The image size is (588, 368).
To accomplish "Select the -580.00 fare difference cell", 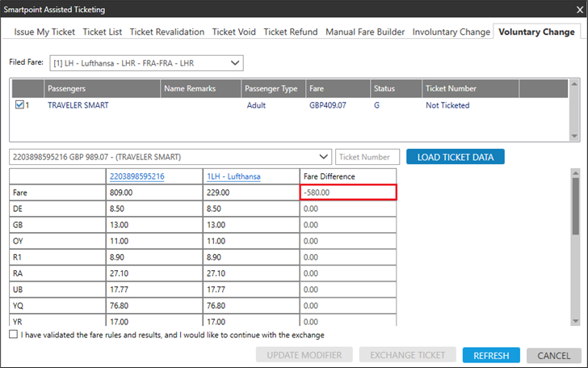I will tap(347, 192).
